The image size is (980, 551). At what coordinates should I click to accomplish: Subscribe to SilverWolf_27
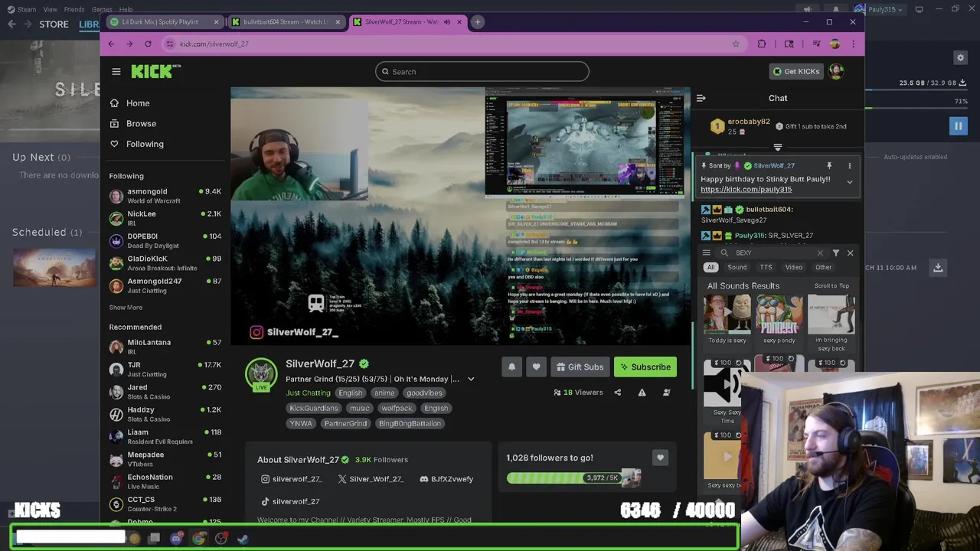pyautogui.click(x=645, y=367)
